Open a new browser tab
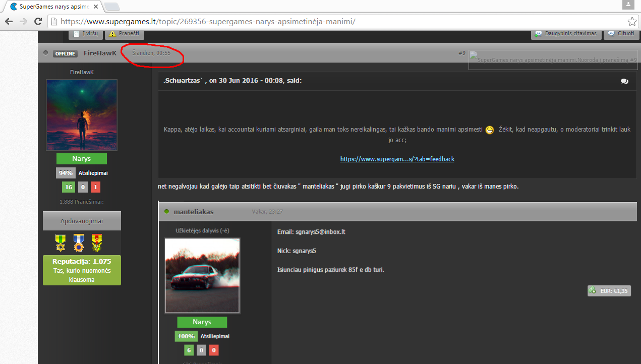 coord(111,7)
